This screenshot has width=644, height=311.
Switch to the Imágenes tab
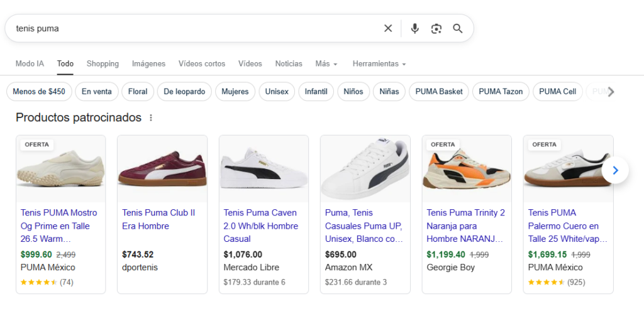point(148,64)
